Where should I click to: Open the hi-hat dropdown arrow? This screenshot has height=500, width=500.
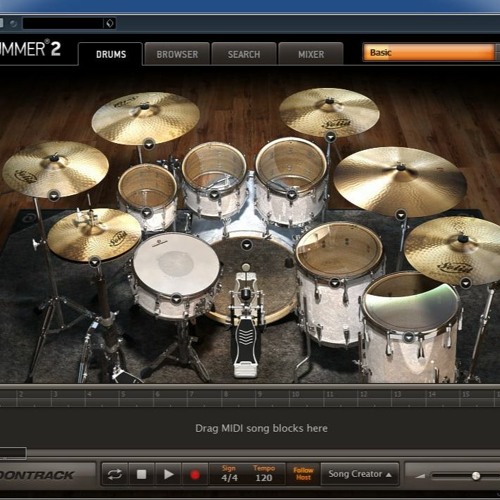click(x=95, y=262)
